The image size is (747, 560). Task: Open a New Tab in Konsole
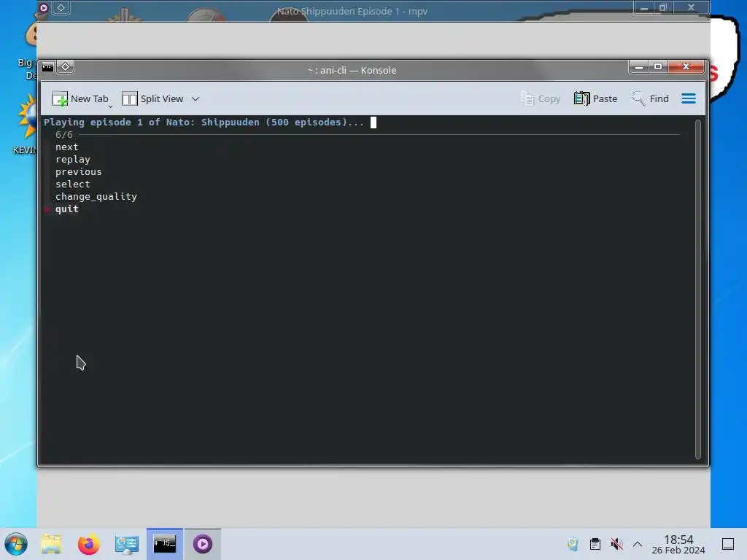tap(80, 98)
